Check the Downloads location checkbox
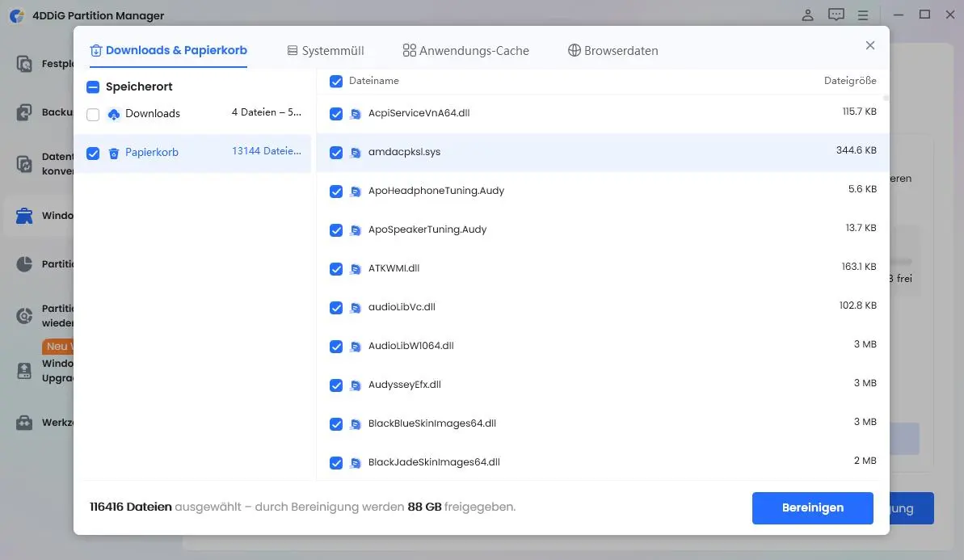The image size is (964, 560). pyautogui.click(x=93, y=114)
